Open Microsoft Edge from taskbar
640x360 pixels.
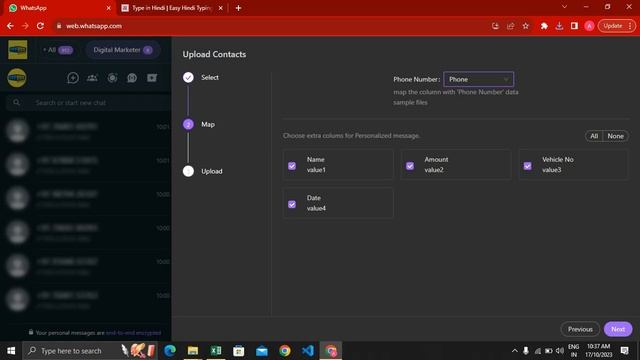[170, 351]
